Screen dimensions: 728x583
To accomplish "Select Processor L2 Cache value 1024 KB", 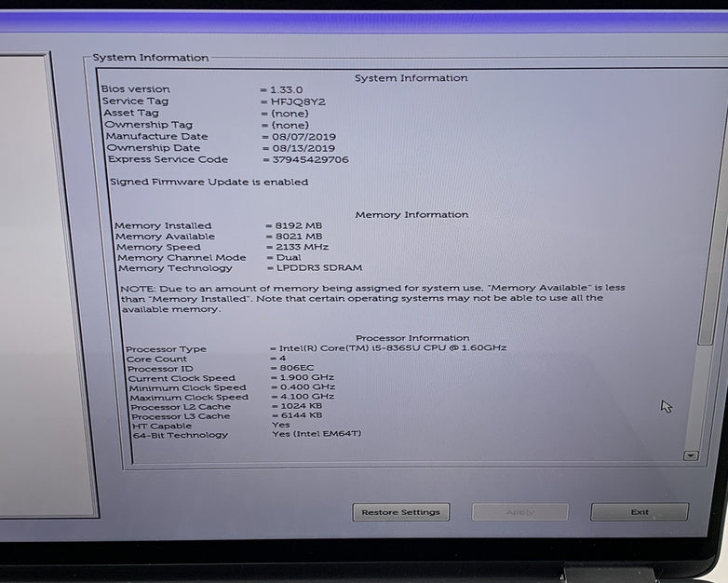I will point(302,406).
